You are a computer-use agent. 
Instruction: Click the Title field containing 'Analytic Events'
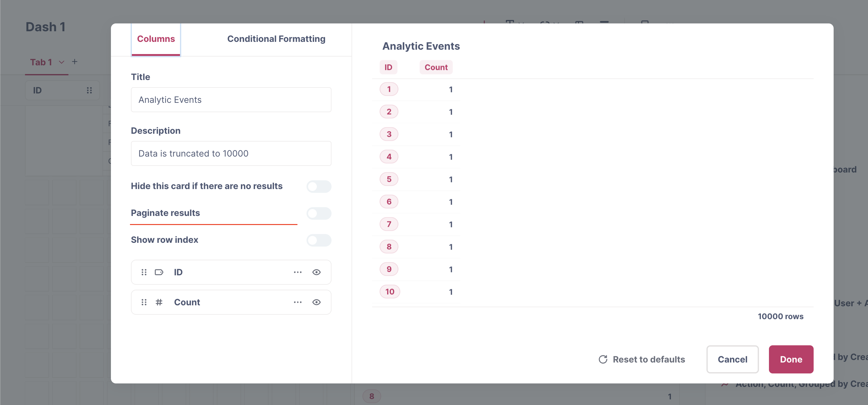point(231,99)
